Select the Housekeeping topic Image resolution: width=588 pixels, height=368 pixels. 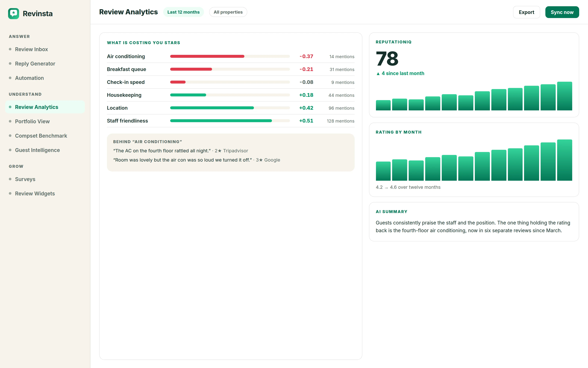pyautogui.click(x=231, y=95)
